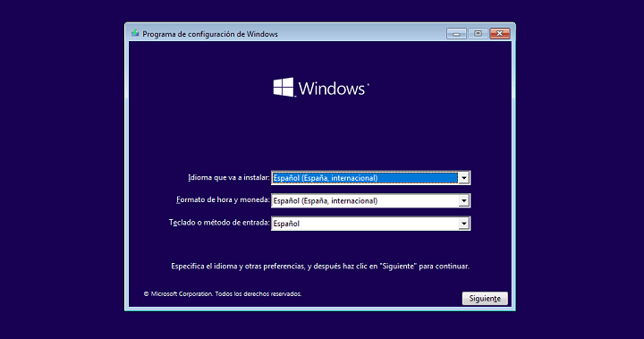Click the Microsoft Corporation copyright text
Screen dimensions: 644x339
point(223,293)
